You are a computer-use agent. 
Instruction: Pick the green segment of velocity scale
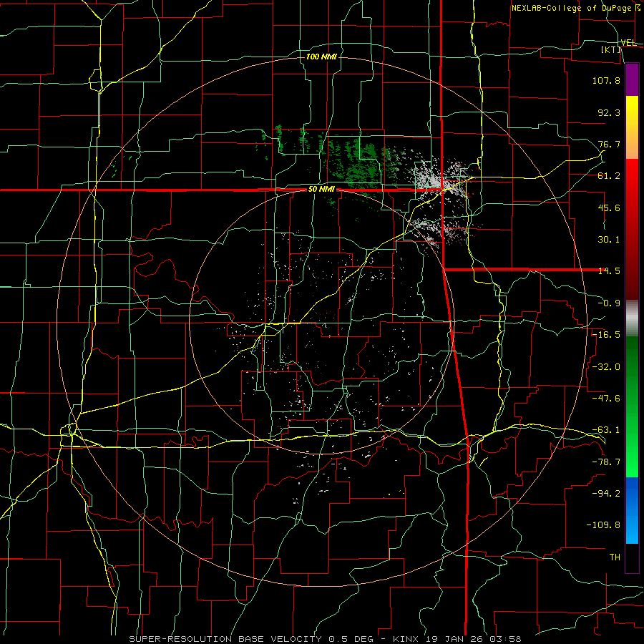pyautogui.click(x=632, y=406)
